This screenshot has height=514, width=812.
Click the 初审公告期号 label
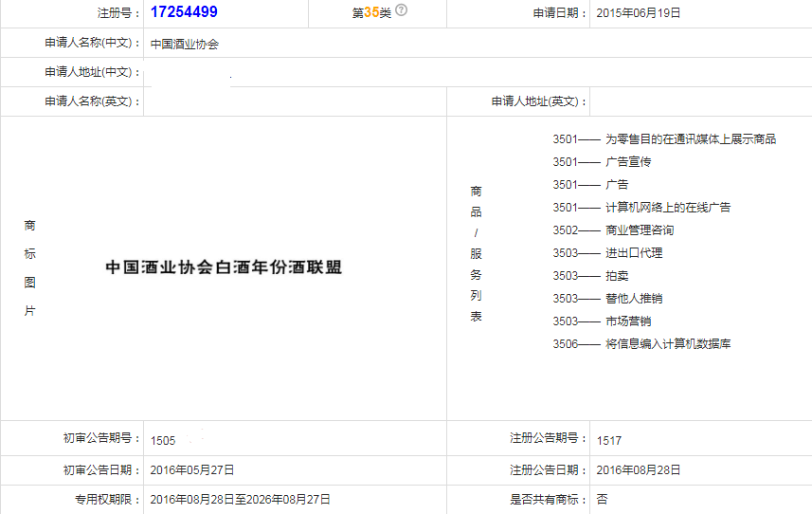101,438
